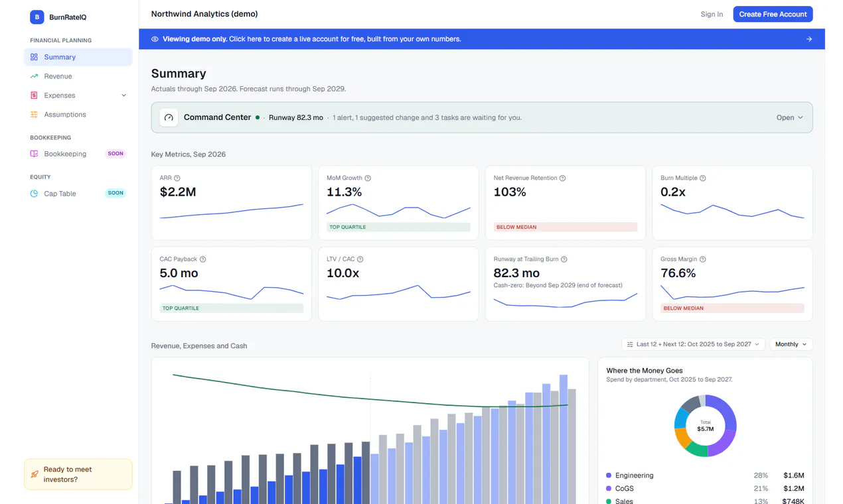Open the Monthly interval dropdown
The width and height of the screenshot is (843, 504).
[x=791, y=344]
